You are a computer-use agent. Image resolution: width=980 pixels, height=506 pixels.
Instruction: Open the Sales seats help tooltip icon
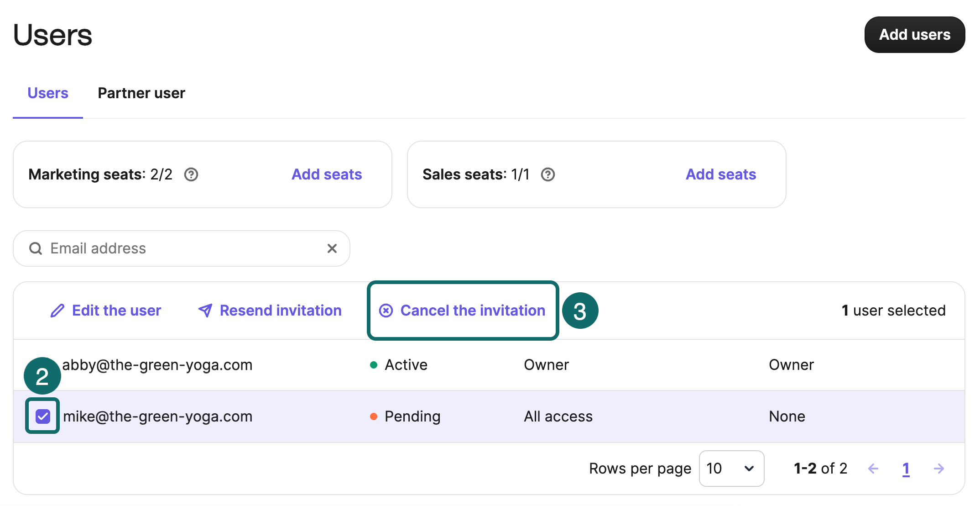tap(548, 174)
